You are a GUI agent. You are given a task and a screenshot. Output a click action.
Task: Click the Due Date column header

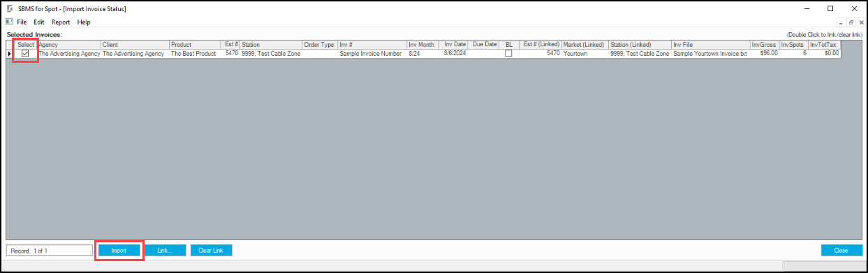tap(484, 45)
